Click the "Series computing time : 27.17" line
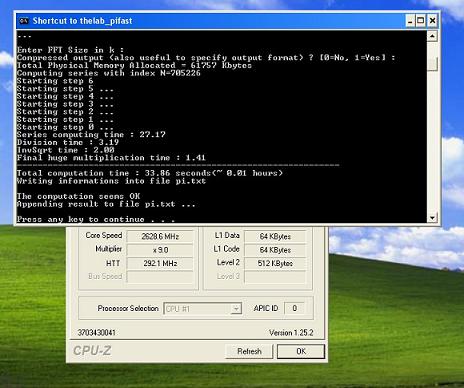The height and width of the screenshot is (388, 464). click(91, 135)
